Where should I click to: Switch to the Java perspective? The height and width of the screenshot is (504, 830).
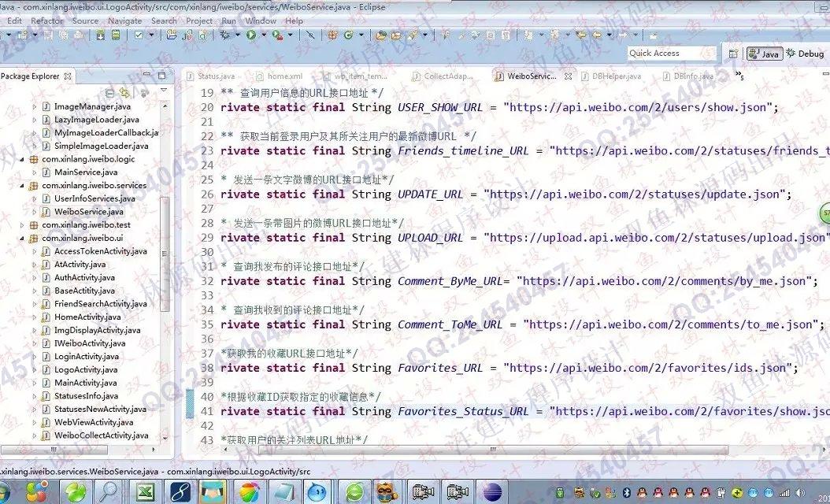coord(765,54)
